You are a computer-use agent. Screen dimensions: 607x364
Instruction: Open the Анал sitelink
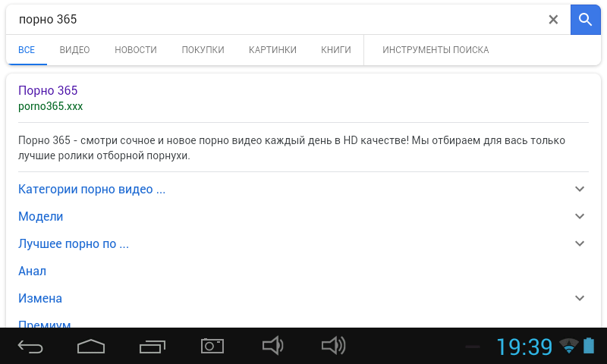point(32,271)
